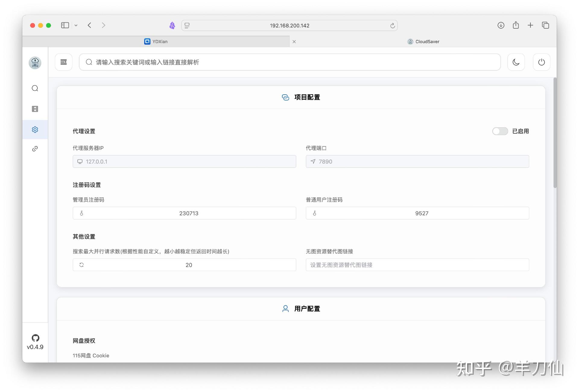Click the link parsing icon in the sidebar

coord(35,148)
